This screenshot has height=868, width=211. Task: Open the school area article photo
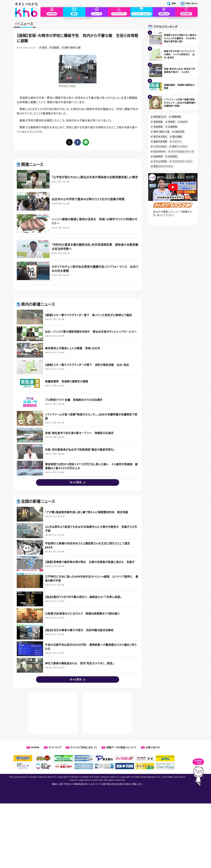pos(78,69)
